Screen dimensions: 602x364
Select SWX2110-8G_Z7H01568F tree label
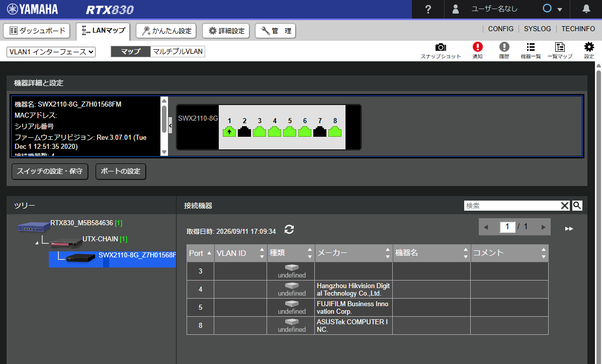137,255
